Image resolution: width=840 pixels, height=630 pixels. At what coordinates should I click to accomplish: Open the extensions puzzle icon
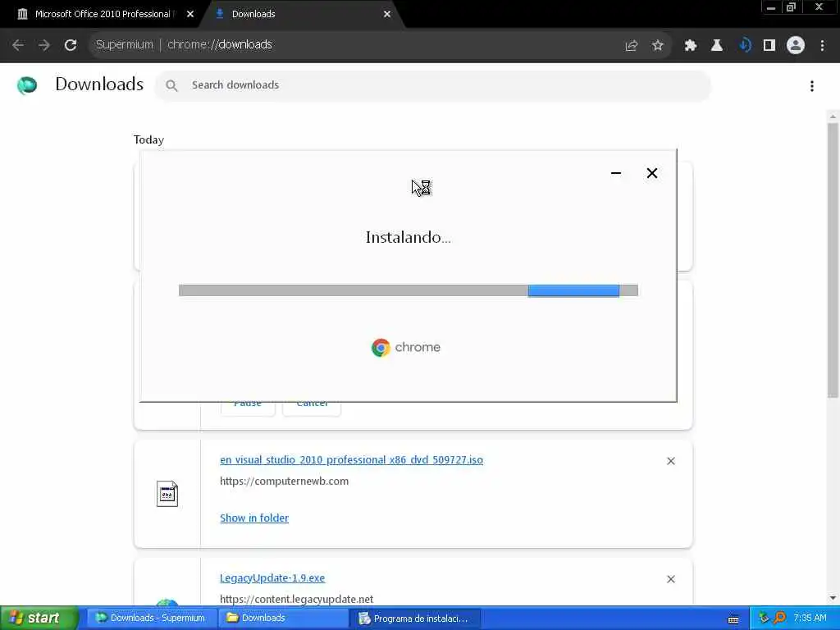(691, 46)
